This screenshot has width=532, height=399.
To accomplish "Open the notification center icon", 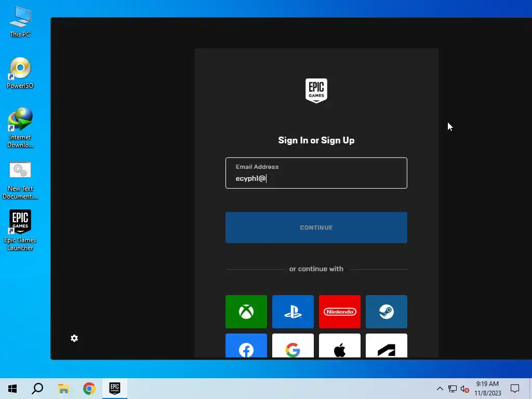I will (x=515, y=389).
